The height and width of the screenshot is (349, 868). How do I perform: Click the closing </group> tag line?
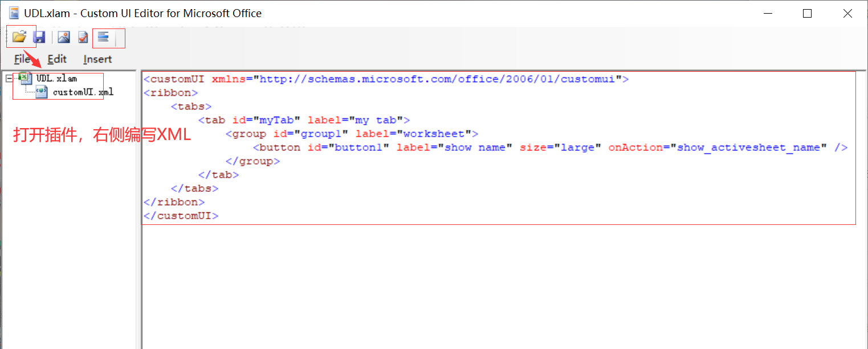coord(252,161)
